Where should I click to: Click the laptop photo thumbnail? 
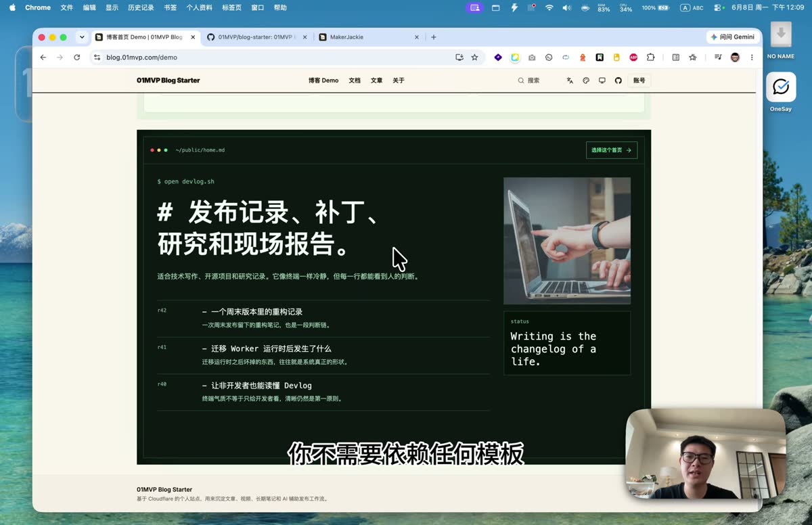tap(567, 241)
